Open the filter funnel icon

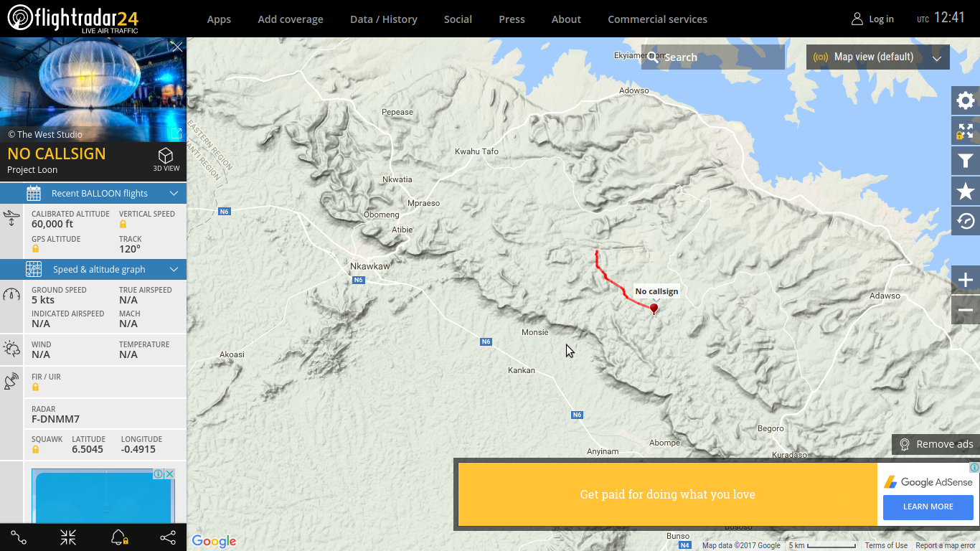pos(966,161)
